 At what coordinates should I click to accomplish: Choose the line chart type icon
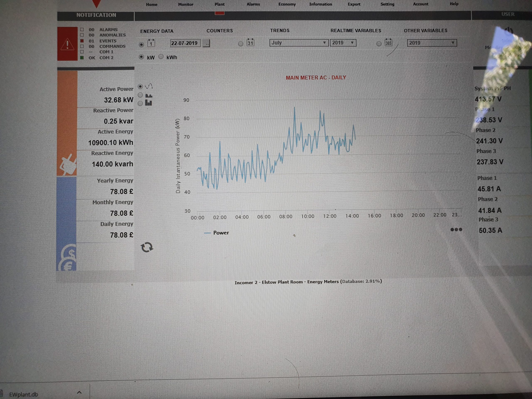149,86
